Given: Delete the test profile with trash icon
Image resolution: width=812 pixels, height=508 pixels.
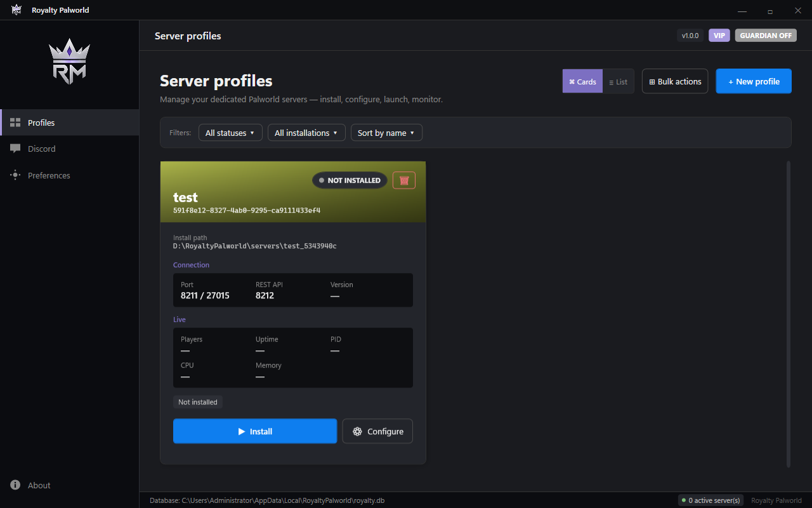Looking at the screenshot, I should [404, 180].
